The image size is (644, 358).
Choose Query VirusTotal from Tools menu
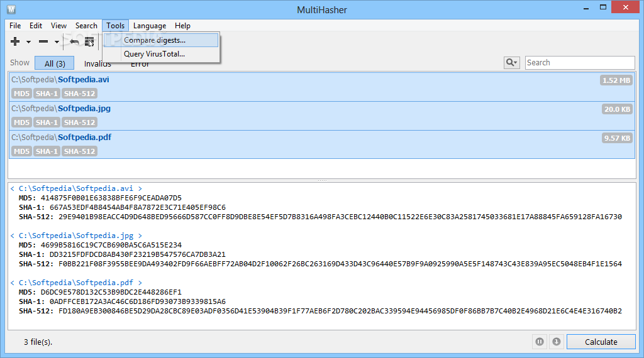pyautogui.click(x=161, y=54)
